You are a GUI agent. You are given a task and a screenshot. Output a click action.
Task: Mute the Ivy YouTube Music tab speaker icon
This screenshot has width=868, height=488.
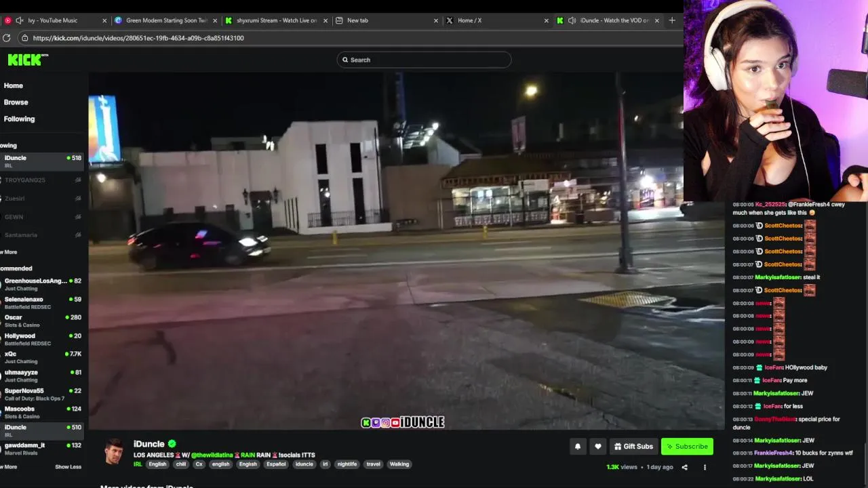coord(19,20)
